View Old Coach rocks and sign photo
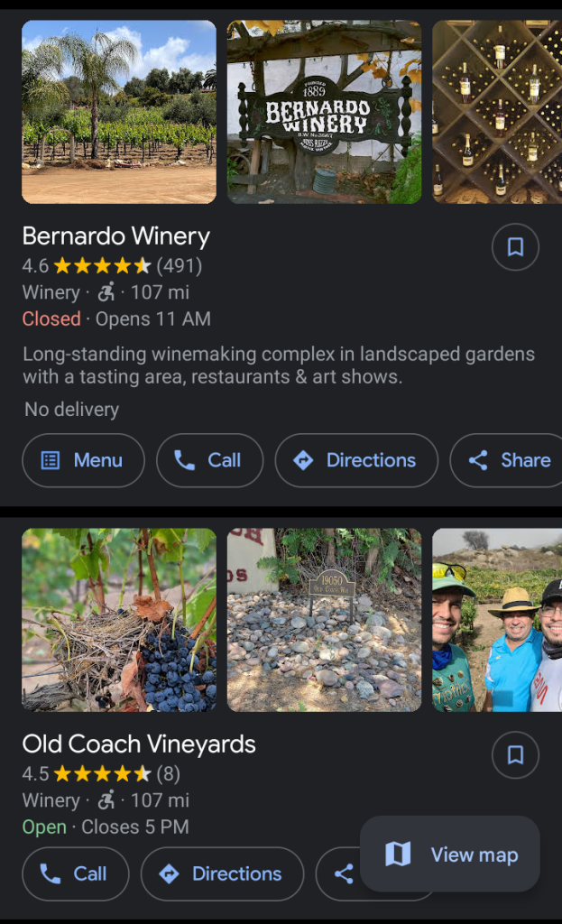 tap(324, 620)
